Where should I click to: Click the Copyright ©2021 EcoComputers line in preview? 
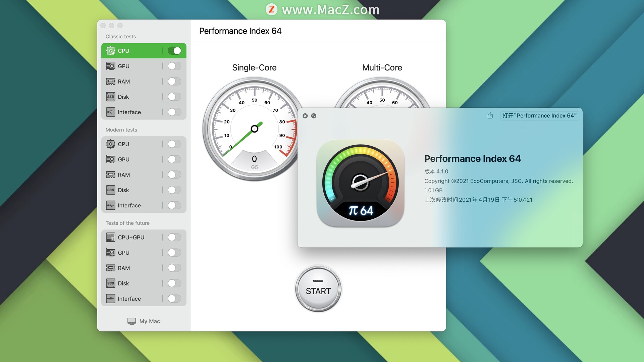click(x=498, y=181)
